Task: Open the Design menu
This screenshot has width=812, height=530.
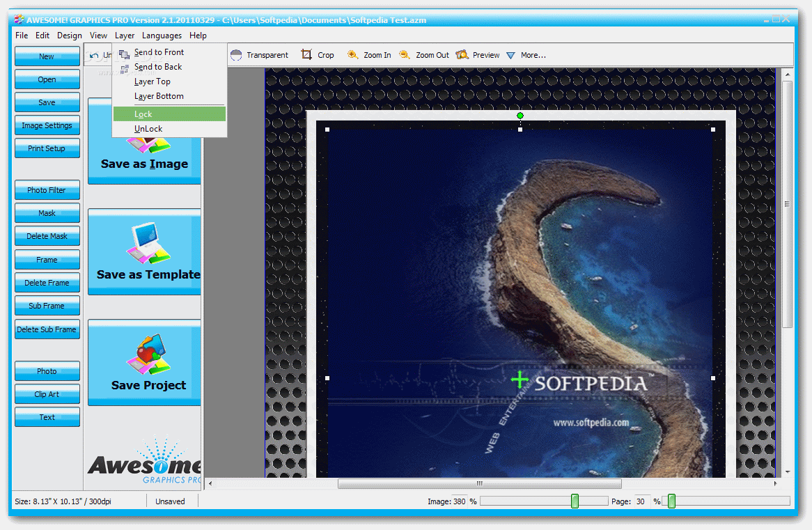Action: click(70, 36)
